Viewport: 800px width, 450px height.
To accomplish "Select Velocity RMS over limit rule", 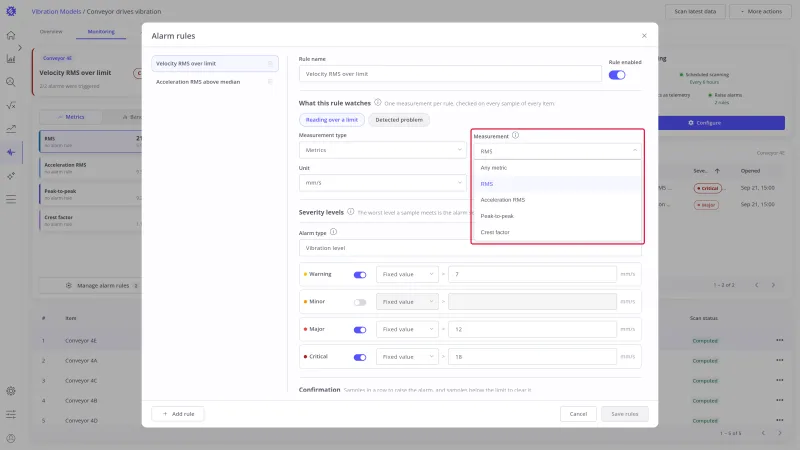I will click(215, 63).
